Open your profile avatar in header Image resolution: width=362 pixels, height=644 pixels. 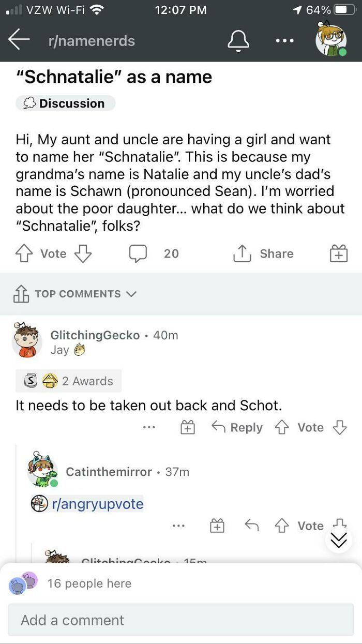[330, 40]
